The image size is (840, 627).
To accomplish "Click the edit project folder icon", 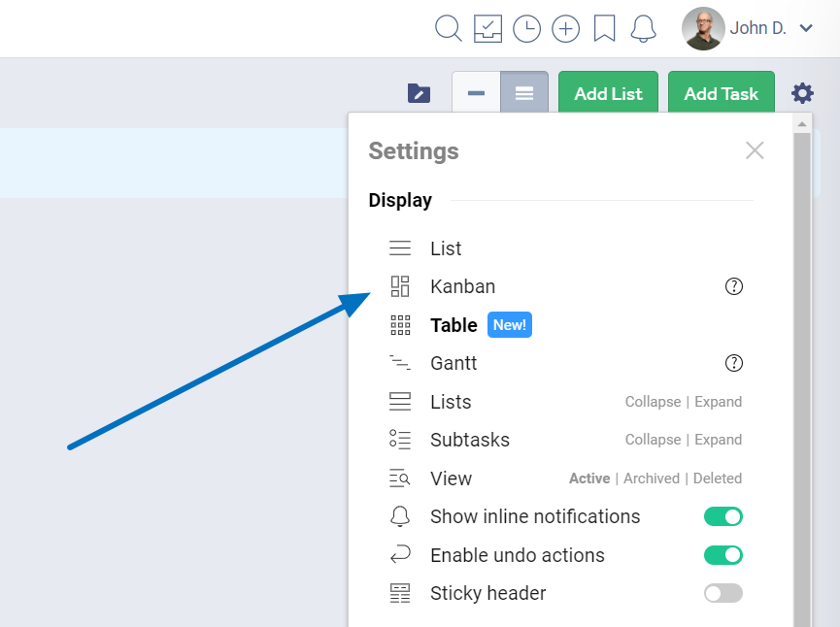I will tap(419, 93).
